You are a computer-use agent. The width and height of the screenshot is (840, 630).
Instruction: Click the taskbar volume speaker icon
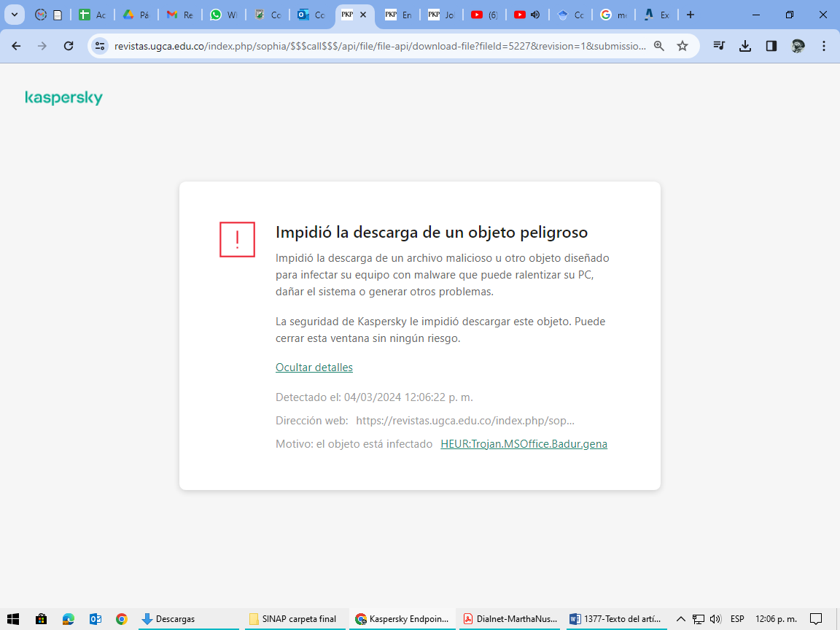point(715,619)
